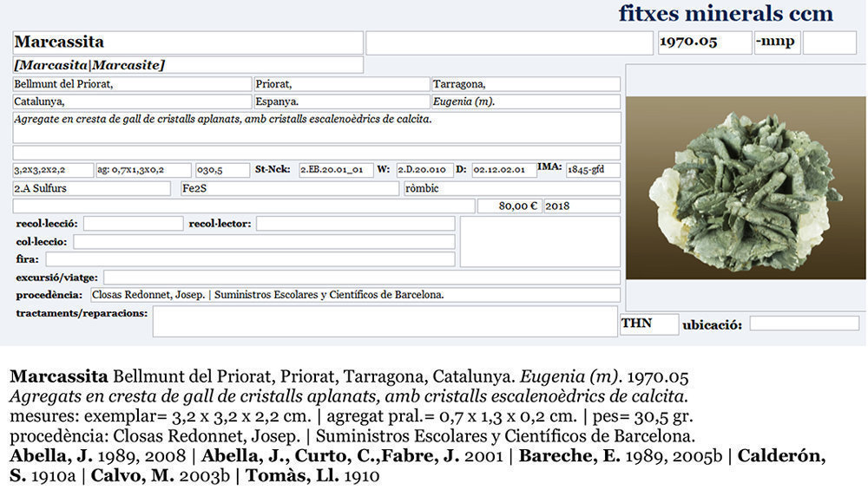Click the Bellmunt del Priorat locality field
Viewport: 868px width, 490px height.
132,84
